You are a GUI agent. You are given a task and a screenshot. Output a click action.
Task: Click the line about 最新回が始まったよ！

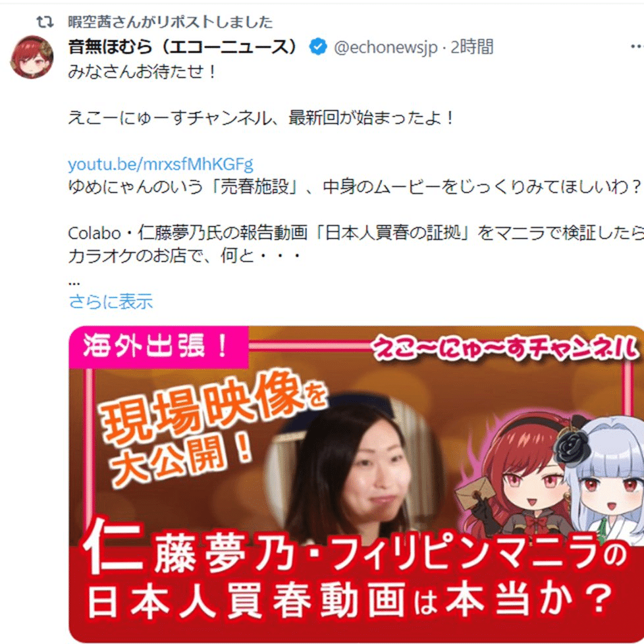(x=261, y=119)
